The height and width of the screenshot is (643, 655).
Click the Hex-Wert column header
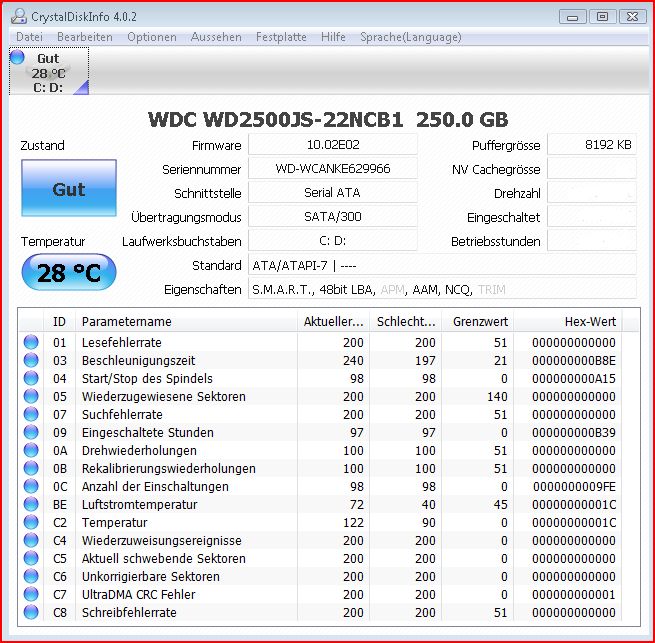(x=568, y=321)
